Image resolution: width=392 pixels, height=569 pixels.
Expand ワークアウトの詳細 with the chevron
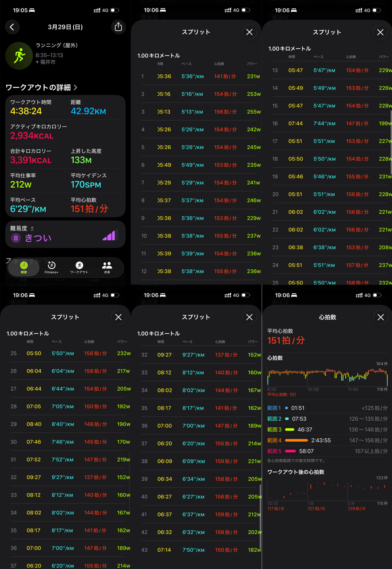tap(75, 87)
